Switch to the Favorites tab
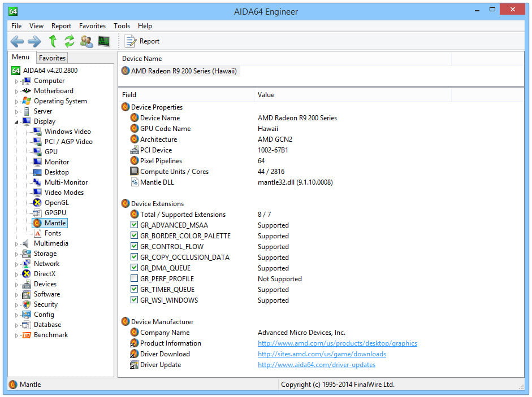 [x=52, y=58]
